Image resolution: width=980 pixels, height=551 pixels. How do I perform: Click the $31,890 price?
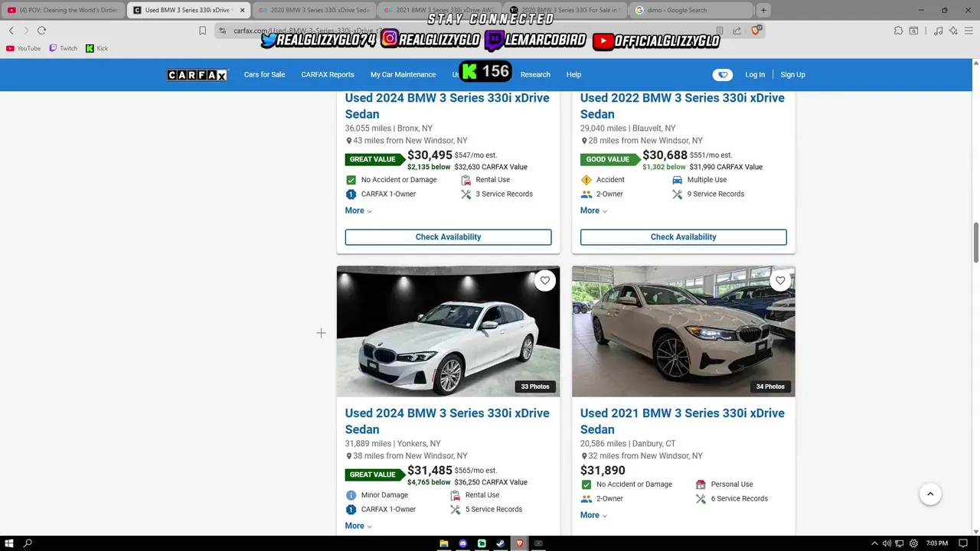603,471
